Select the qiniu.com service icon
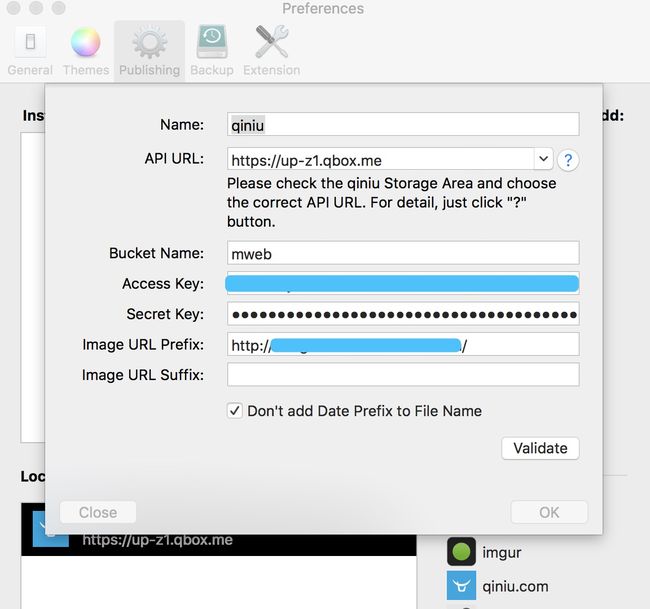 [461, 586]
